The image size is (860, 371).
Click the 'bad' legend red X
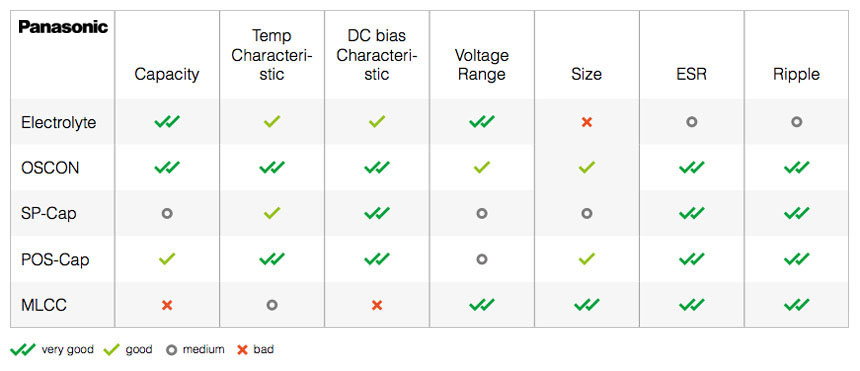coord(242,349)
